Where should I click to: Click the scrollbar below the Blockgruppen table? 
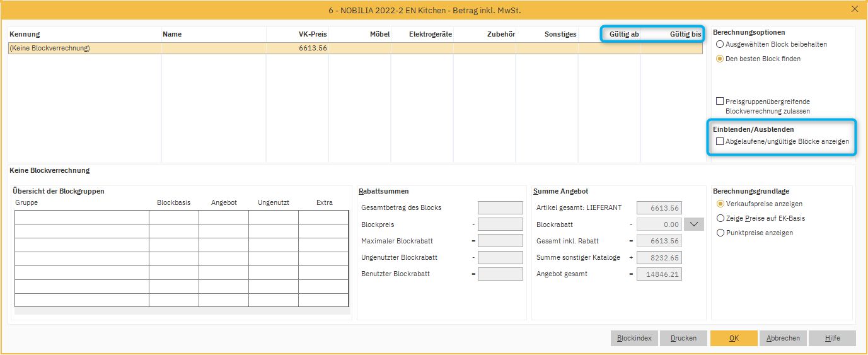pyautogui.click(x=182, y=311)
